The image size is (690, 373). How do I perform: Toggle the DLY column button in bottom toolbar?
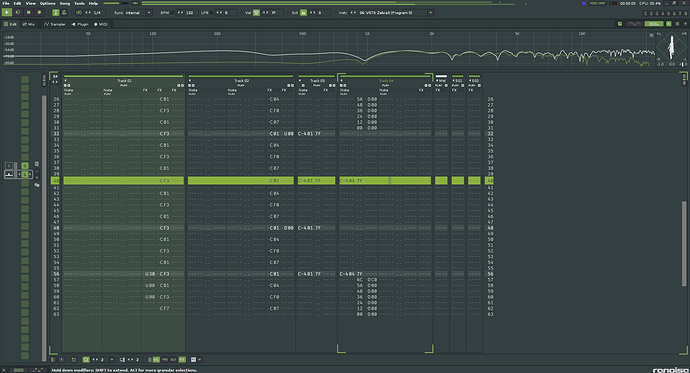173,360
